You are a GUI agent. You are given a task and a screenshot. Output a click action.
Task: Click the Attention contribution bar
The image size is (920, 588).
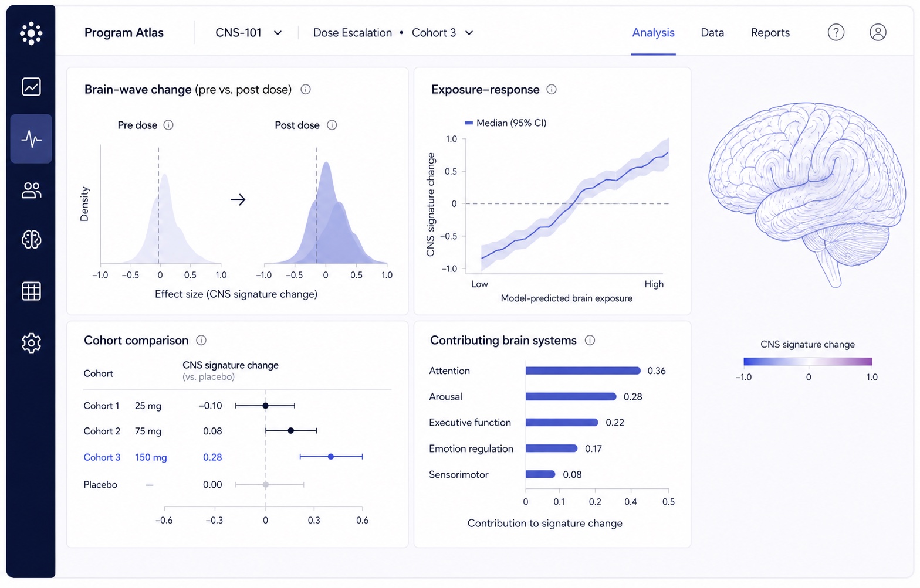point(583,371)
